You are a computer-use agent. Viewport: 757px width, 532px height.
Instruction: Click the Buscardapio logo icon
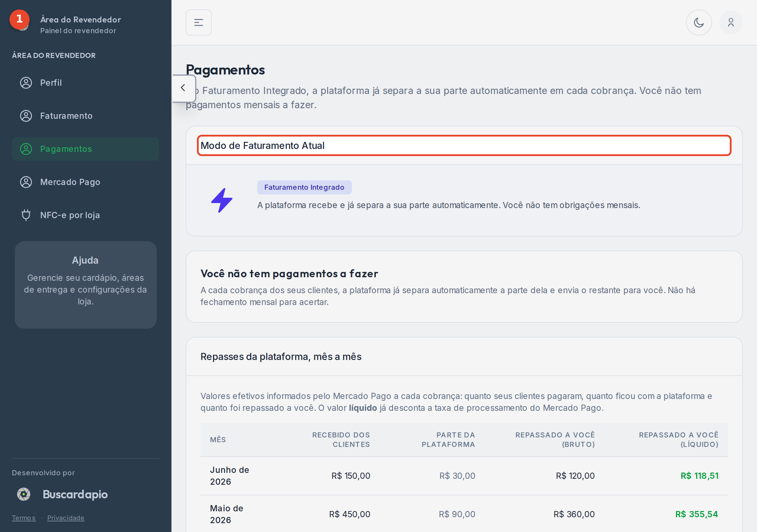click(x=24, y=494)
